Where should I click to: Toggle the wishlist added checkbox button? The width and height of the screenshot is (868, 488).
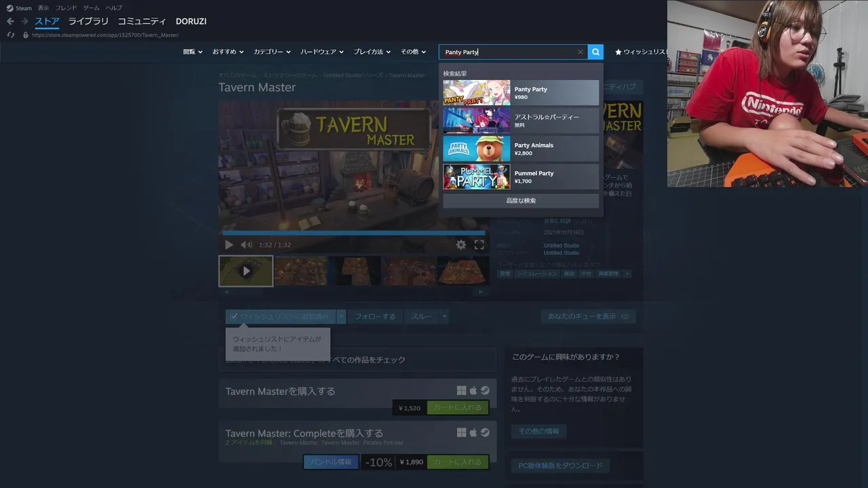tap(281, 317)
